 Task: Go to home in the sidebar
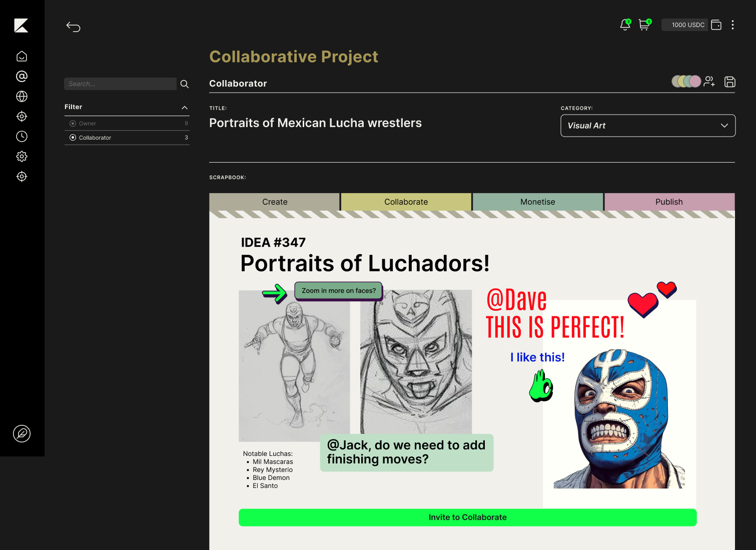coord(22,56)
